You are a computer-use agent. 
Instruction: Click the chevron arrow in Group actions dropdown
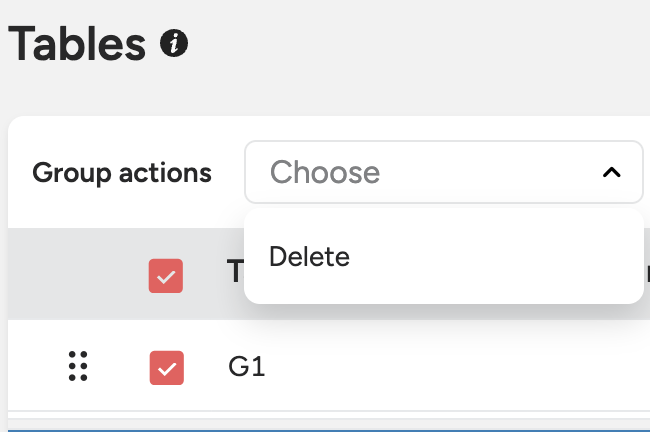coord(611,173)
